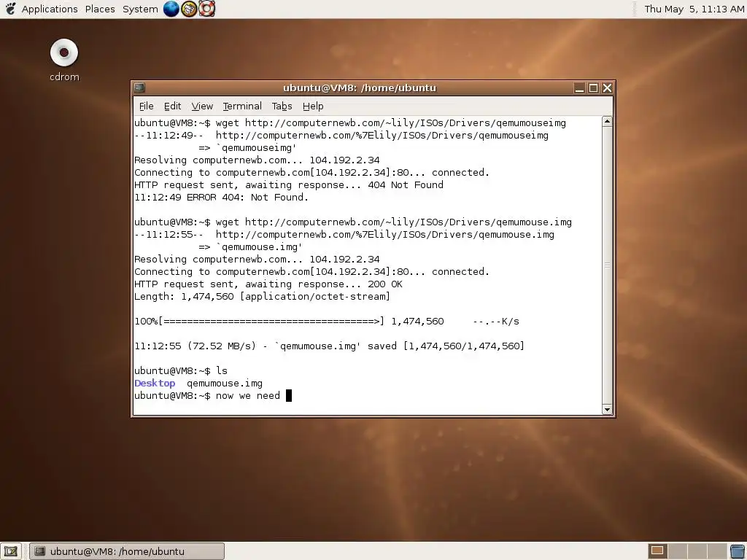Click 'Length: 1,474,560' line
Viewport: 747px width, 560px height.
(262, 297)
